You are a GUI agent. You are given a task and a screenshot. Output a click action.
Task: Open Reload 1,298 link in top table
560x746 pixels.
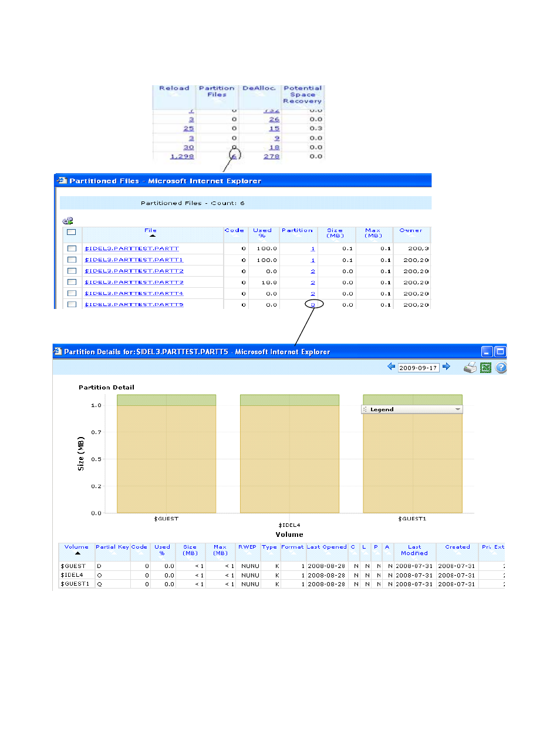pos(182,156)
